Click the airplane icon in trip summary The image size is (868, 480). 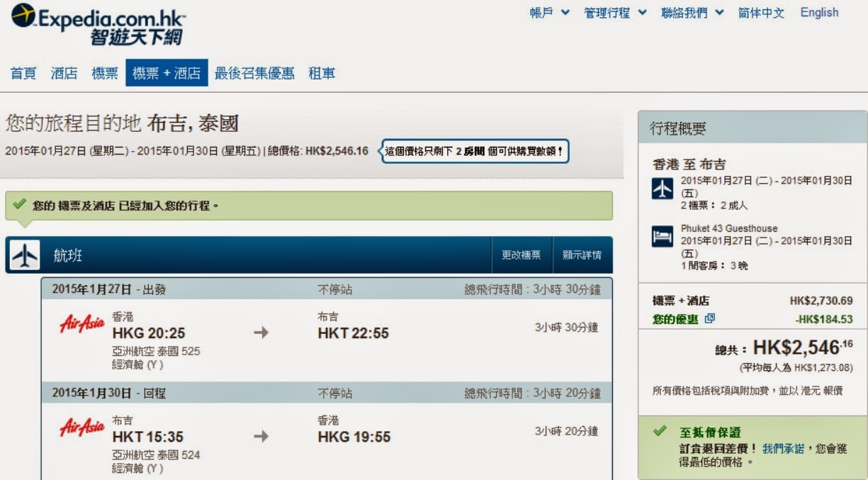coord(662,189)
